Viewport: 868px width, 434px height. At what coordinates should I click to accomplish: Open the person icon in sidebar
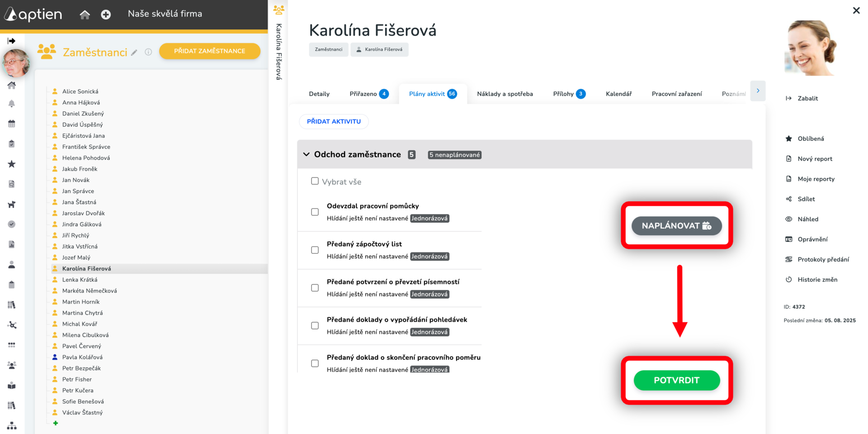[x=12, y=265]
